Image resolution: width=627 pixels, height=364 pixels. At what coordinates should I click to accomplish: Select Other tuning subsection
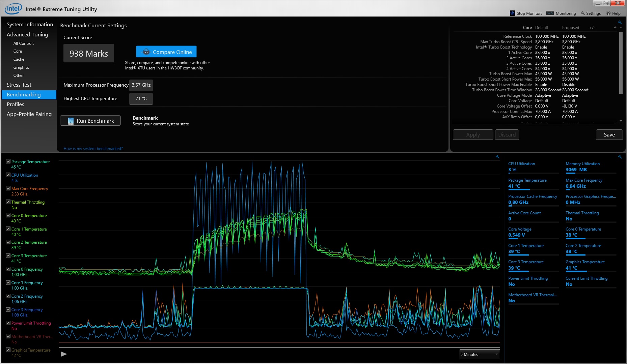[x=19, y=75]
